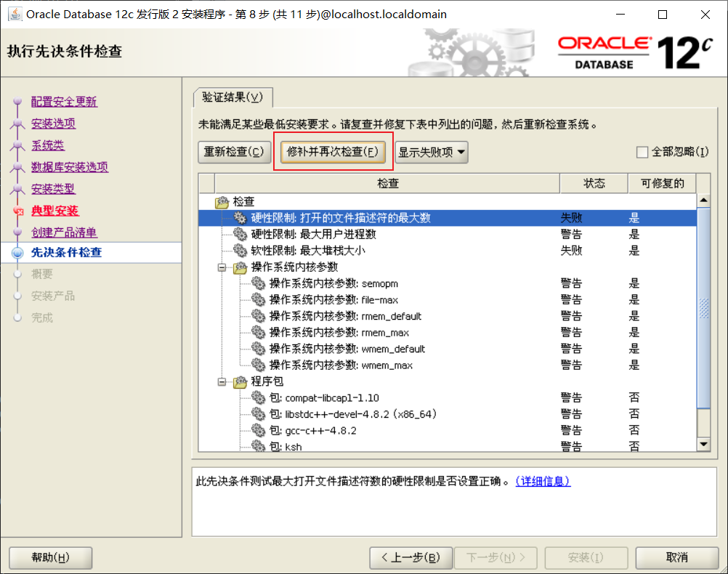This screenshot has width=728, height=574.
Task: Click the vertical scrollbar thumb of the check list
Action: pos(704,308)
